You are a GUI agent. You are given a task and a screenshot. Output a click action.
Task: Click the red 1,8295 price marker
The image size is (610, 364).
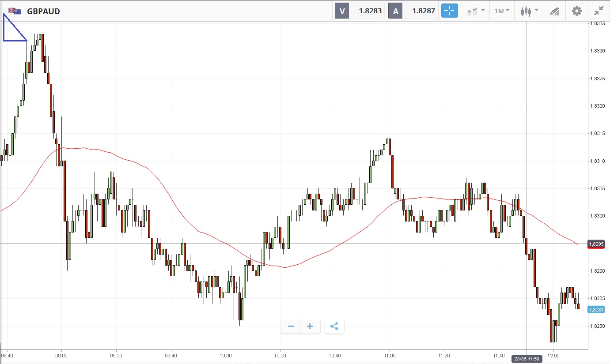coord(596,244)
